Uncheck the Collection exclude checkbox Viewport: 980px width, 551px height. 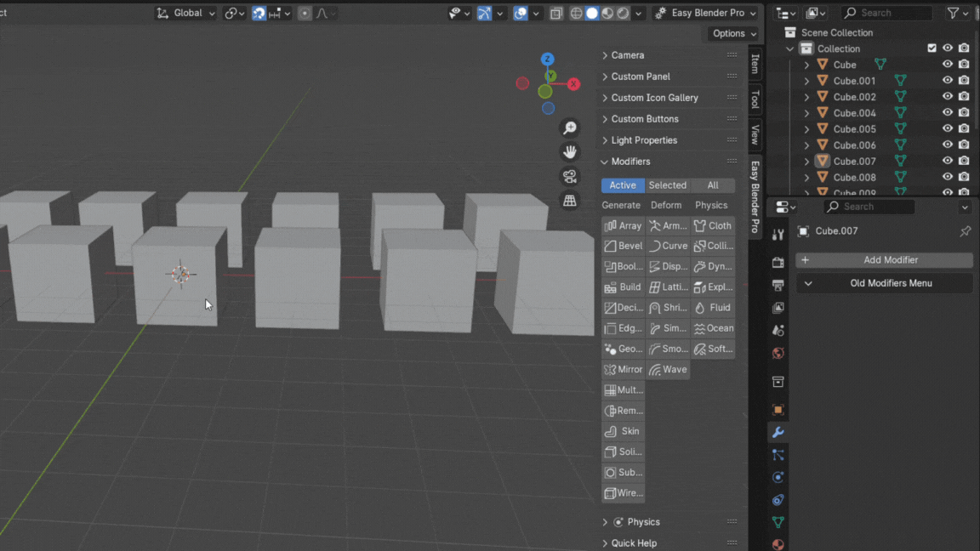[x=932, y=48]
